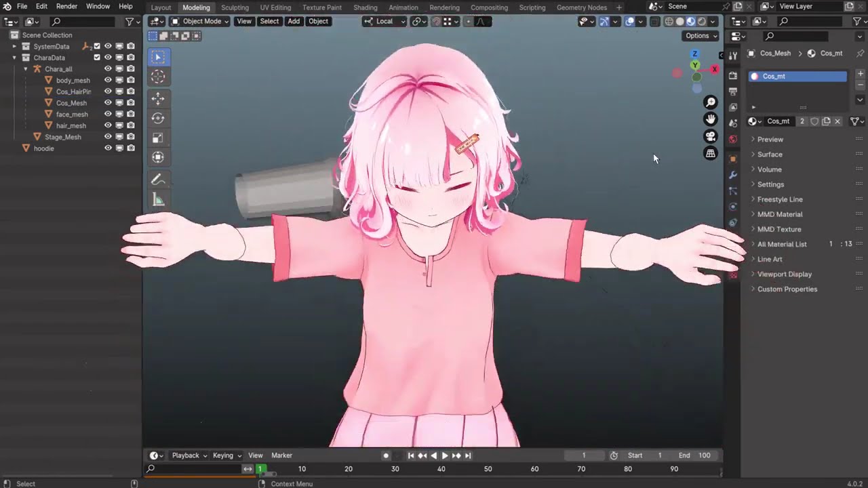This screenshot has width=868, height=488.
Task: Uncheck the CharaData collection checkbox
Action: (x=97, y=58)
